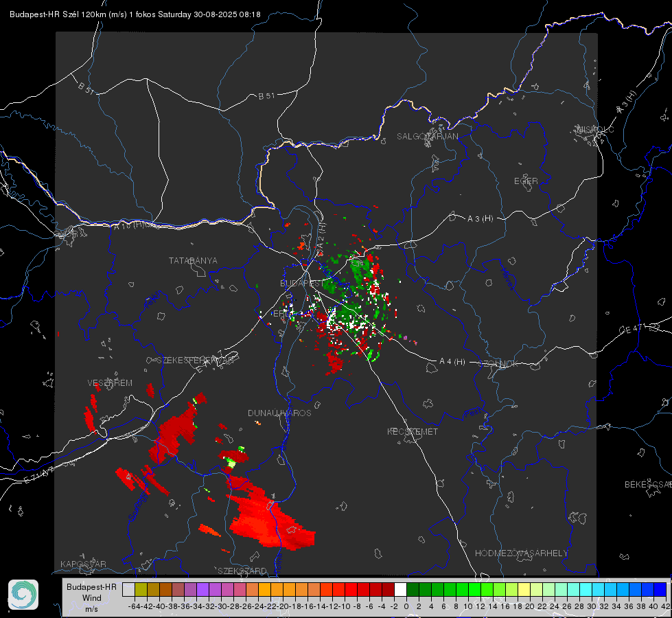The width and height of the screenshot is (672, 618).
Task: Pick the olive swatch between -64 and -42
Action: (x=141, y=589)
